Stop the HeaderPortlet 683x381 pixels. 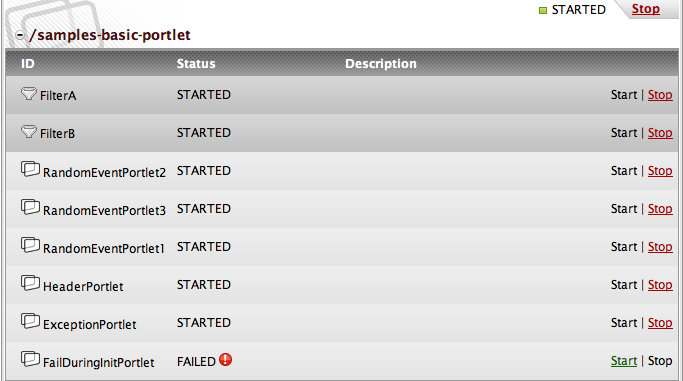[x=660, y=285]
